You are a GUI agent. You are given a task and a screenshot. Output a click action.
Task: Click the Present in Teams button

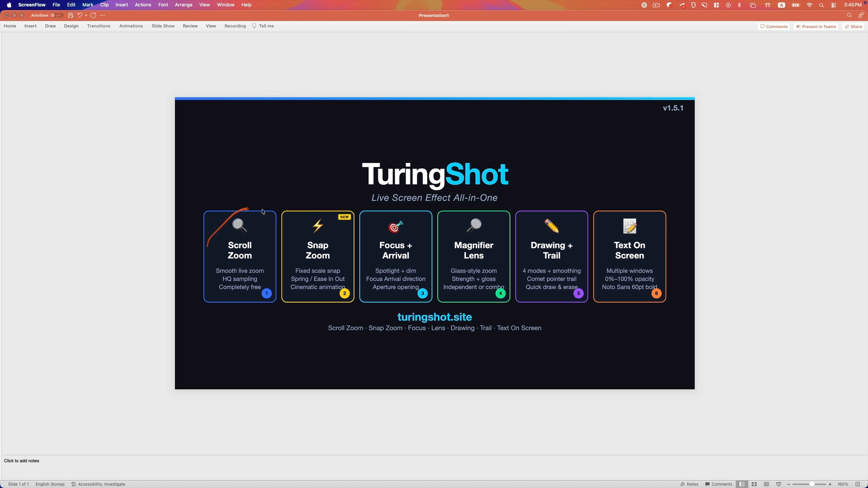816,27
